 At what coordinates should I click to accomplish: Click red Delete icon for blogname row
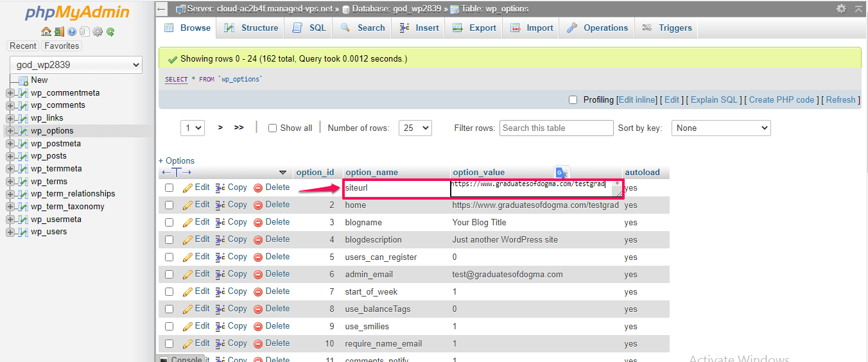pos(258,222)
